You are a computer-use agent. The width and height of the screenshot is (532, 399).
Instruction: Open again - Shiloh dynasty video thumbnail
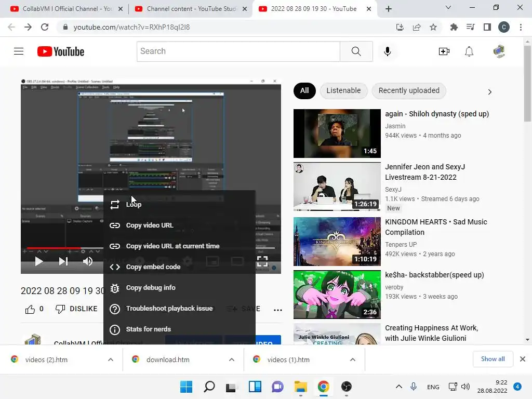337,134
